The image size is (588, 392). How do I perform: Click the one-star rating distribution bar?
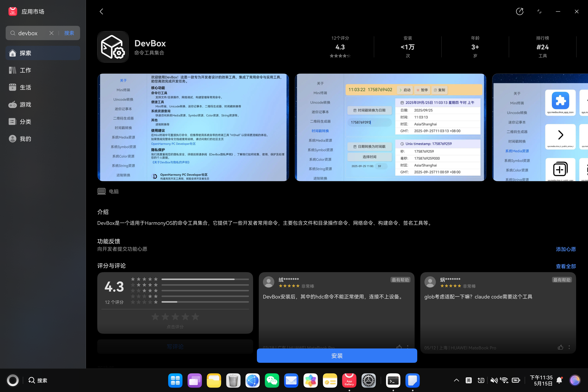pos(205,302)
